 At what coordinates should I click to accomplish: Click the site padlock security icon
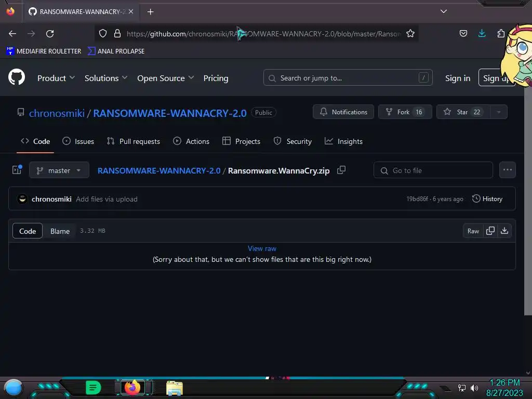(117, 34)
